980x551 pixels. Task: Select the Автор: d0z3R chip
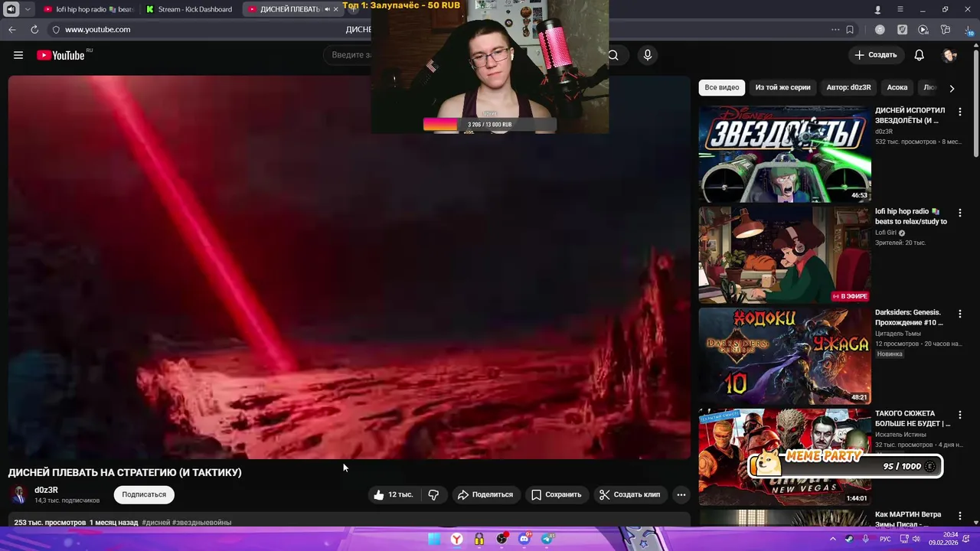click(848, 87)
